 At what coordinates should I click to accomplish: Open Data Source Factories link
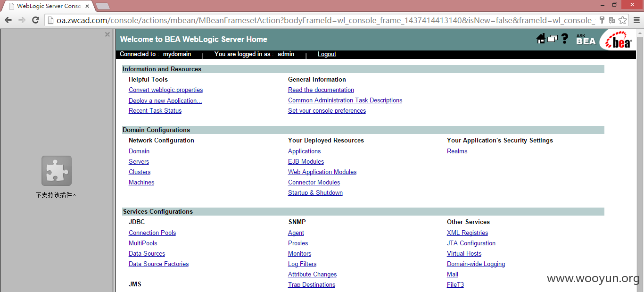click(158, 264)
